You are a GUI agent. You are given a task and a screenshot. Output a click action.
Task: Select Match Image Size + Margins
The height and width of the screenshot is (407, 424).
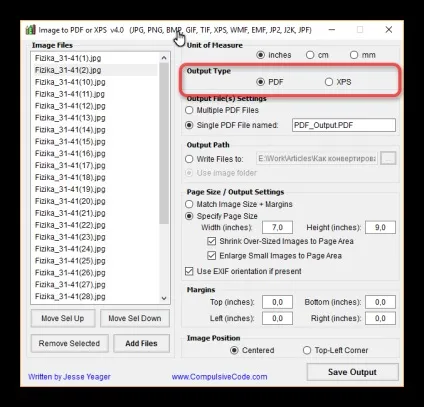[239, 204]
